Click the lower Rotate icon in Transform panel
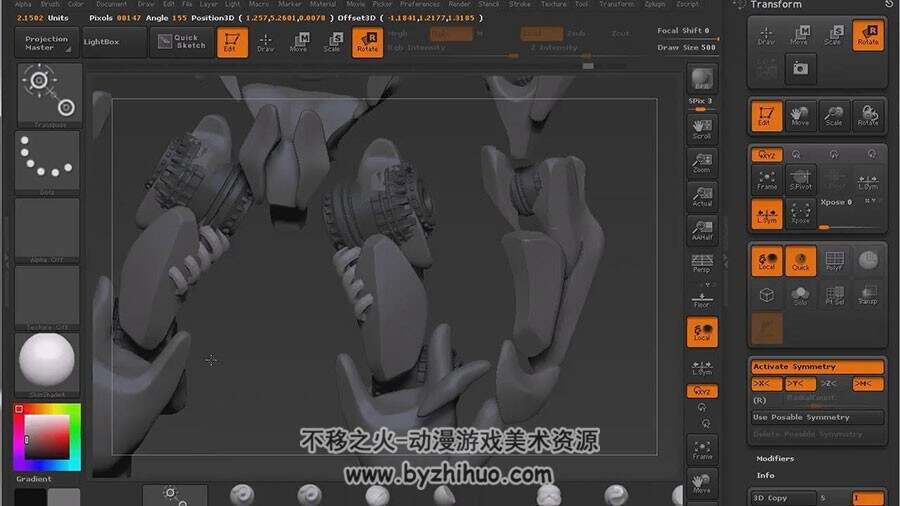900x506 pixels. 868,115
